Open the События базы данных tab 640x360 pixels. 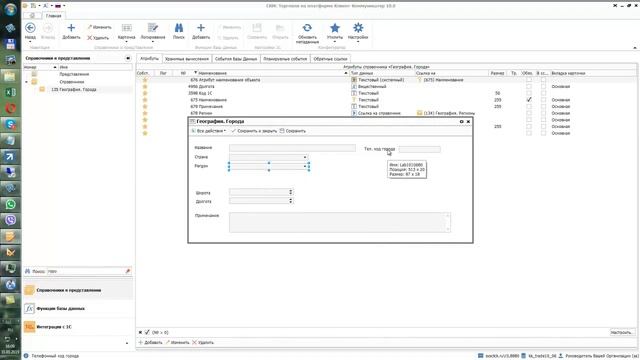pos(236,59)
